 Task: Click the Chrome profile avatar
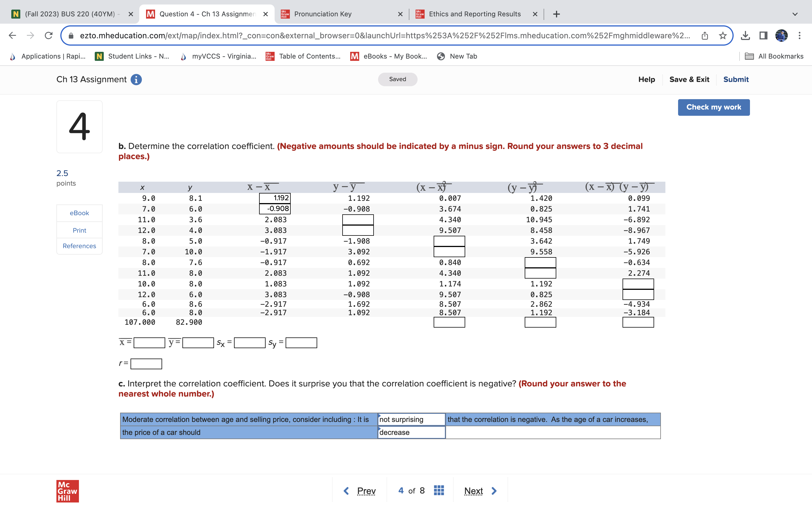[x=782, y=35]
